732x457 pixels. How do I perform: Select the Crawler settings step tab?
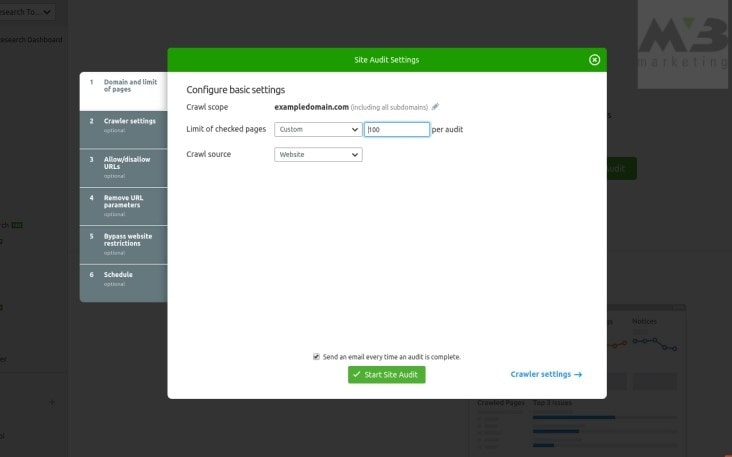[x=123, y=130]
